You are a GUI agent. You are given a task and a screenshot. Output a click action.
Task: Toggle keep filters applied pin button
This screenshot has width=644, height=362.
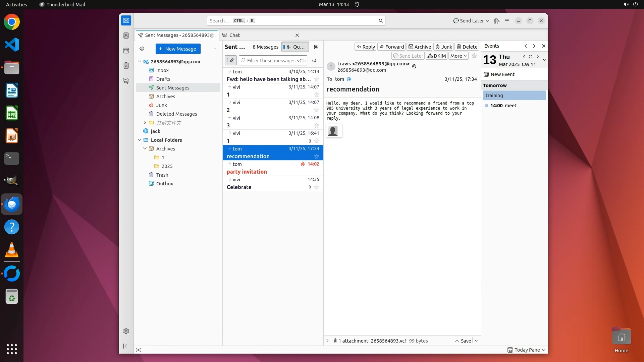[x=231, y=61]
